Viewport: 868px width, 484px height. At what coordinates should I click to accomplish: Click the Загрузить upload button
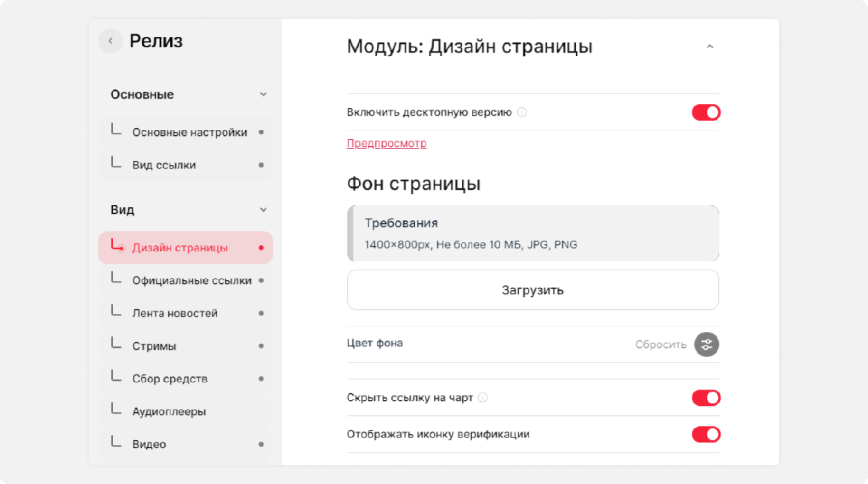[533, 290]
